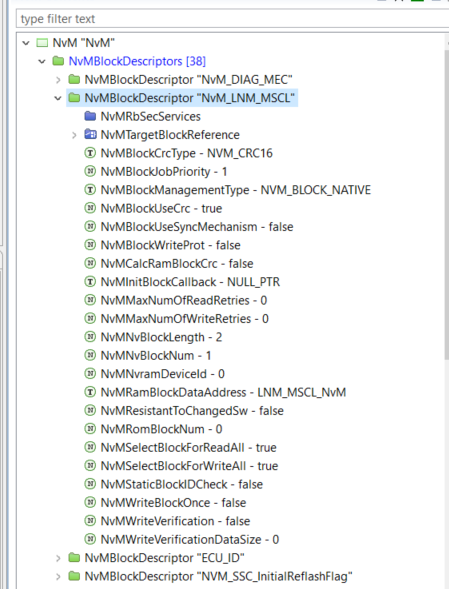Click the NvM module icon at tree root

tap(42, 42)
